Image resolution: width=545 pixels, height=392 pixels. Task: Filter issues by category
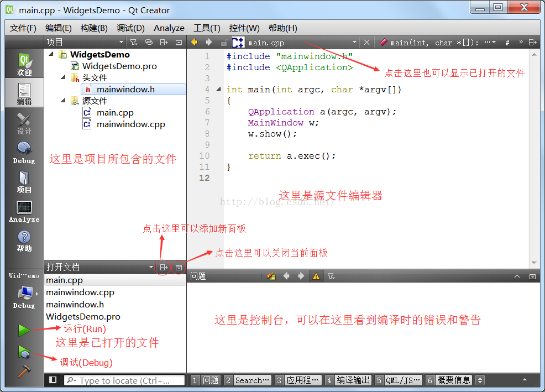click(331, 276)
